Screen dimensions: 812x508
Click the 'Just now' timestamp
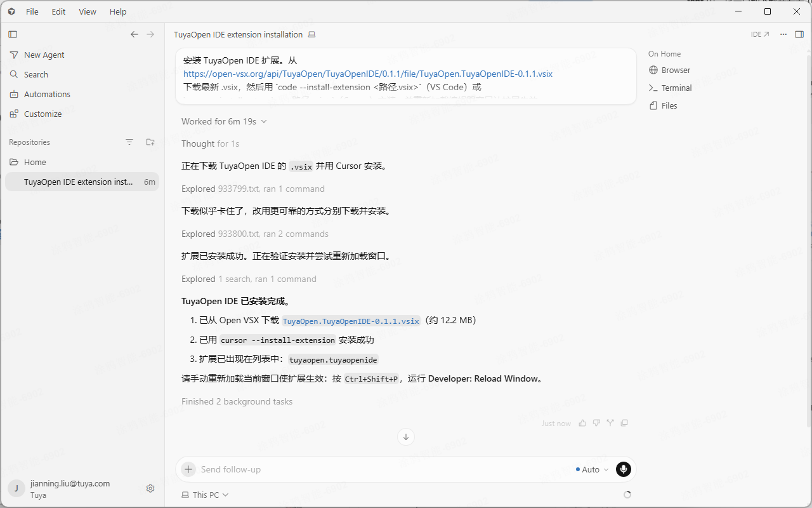556,424
